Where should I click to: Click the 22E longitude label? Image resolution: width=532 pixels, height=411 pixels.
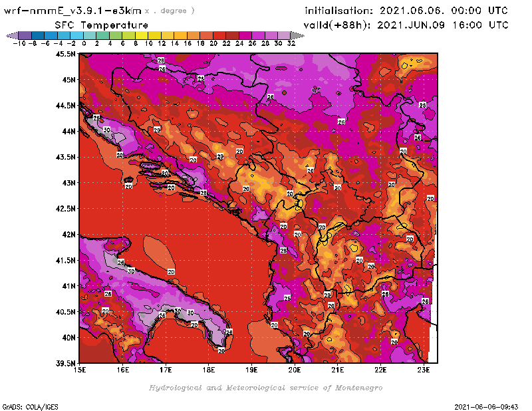tap(380, 370)
